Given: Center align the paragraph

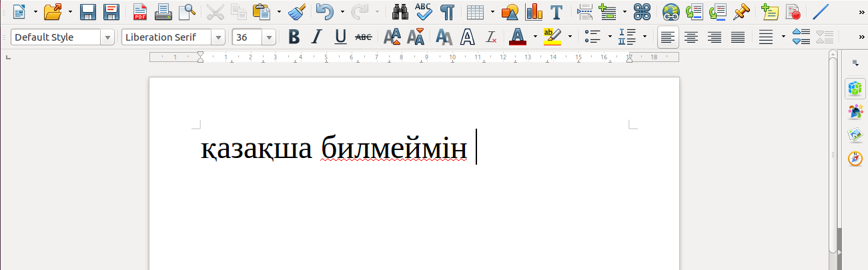Looking at the screenshot, I should point(691,37).
